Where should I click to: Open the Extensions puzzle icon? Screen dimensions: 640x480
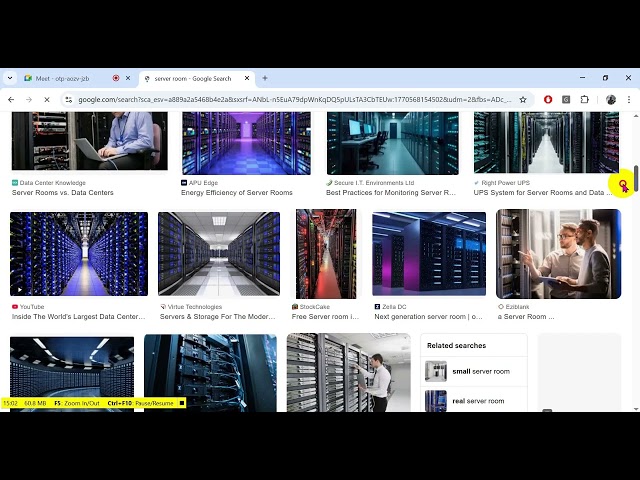point(584,100)
